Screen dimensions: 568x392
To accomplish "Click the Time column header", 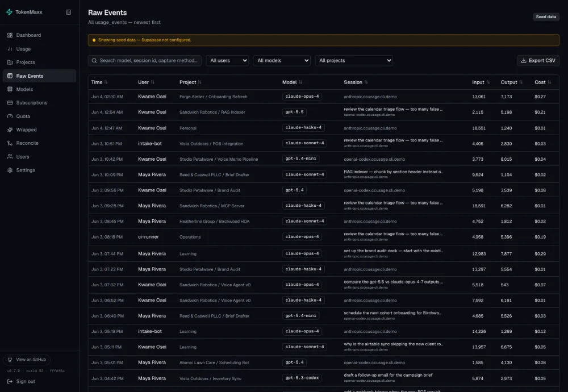I will pyautogui.click(x=99, y=82).
